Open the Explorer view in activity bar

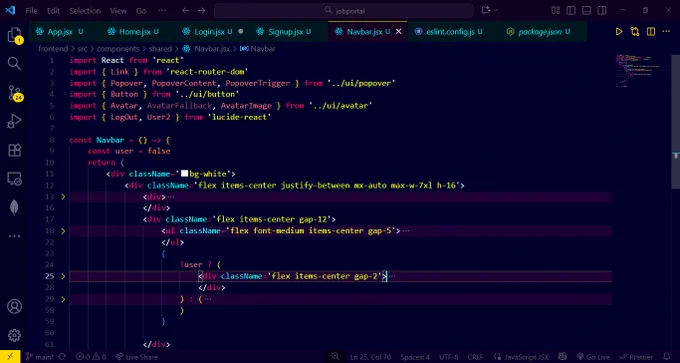click(14, 35)
